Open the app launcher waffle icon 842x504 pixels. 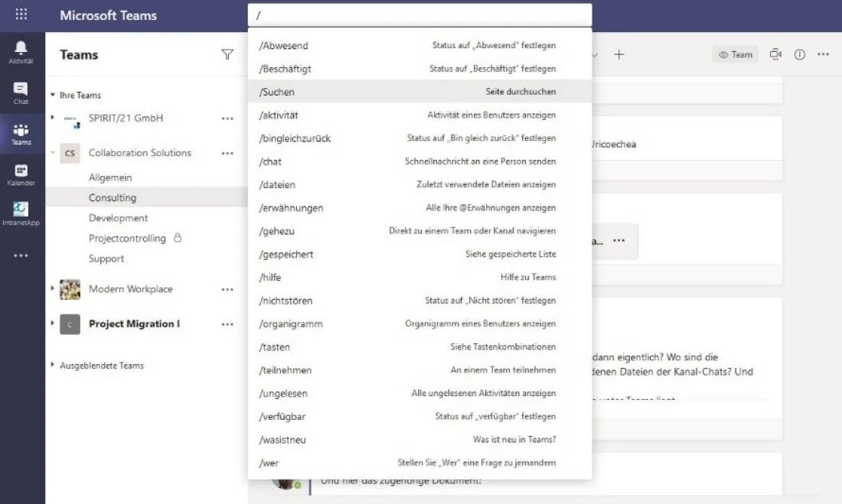click(x=21, y=15)
